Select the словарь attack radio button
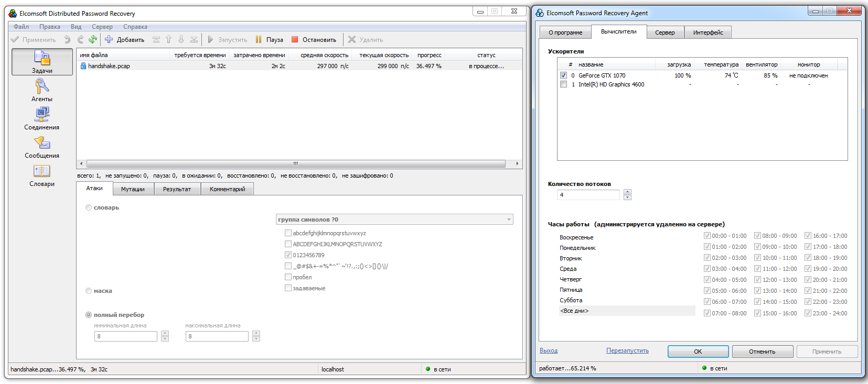The width and height of the screenshot is (868, 384). pos(89,207)
